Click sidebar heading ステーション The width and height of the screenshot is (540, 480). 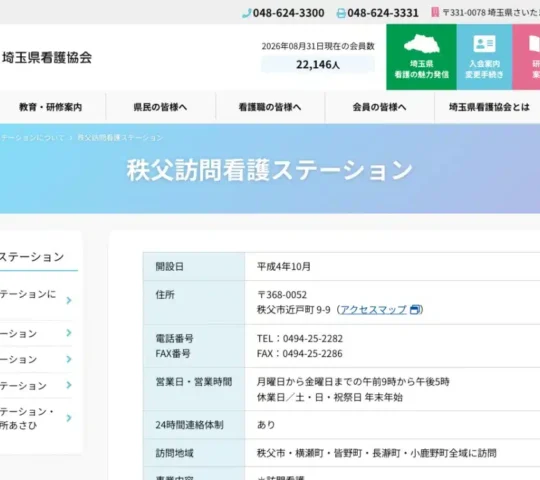(x=32, y=257)
